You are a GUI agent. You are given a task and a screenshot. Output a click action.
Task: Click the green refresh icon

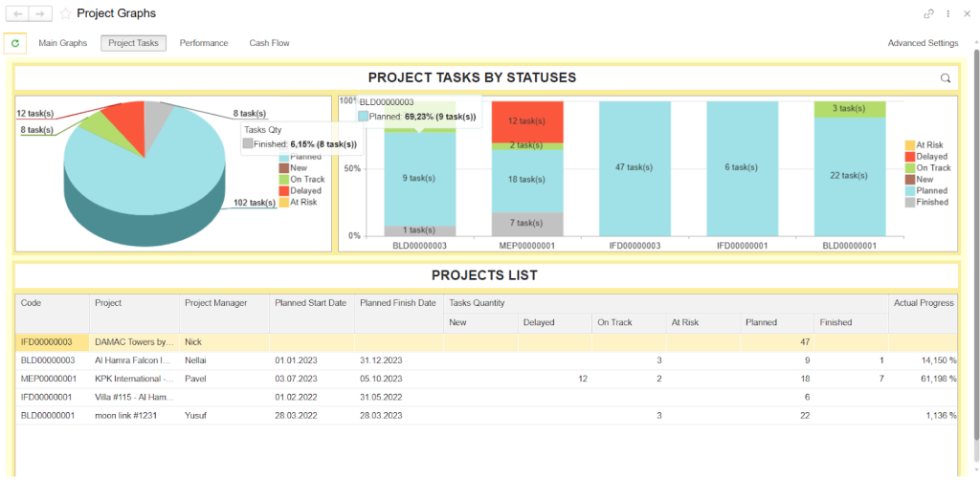14,43
